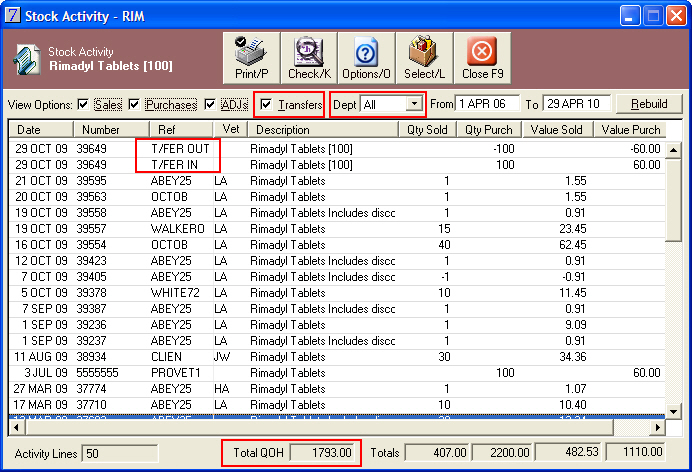Click the Description column header
This screenshot has height=472, width=692.
[323, 130]
